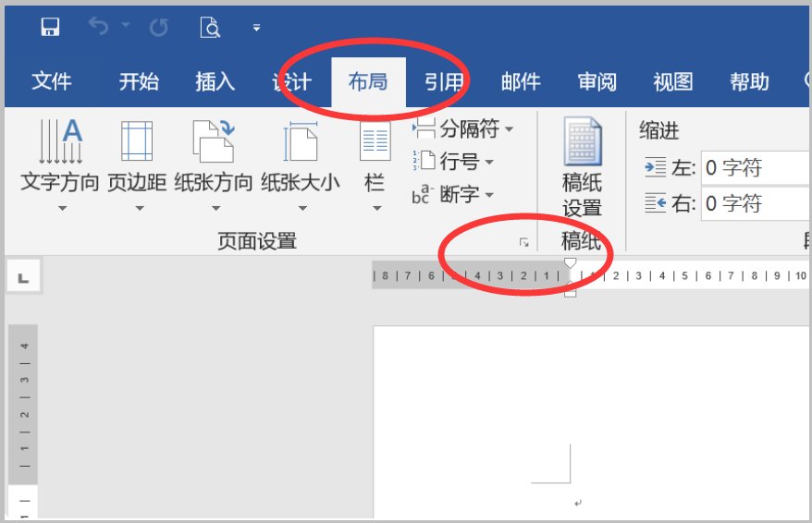Click the left indent marker below ruler

click(571, 293)
